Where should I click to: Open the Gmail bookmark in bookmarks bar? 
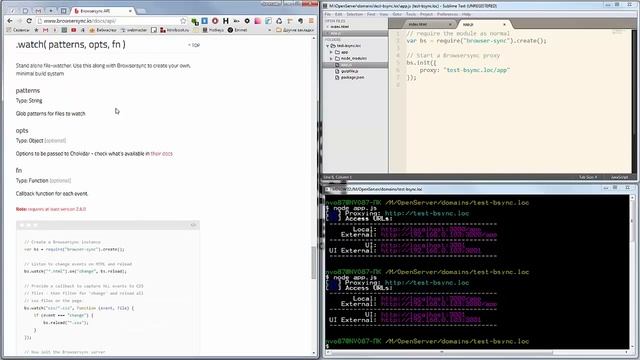(x=45, y=30)
